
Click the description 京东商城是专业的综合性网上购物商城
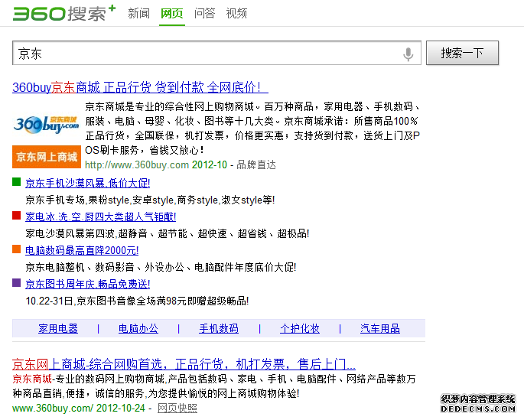[252, 129]
